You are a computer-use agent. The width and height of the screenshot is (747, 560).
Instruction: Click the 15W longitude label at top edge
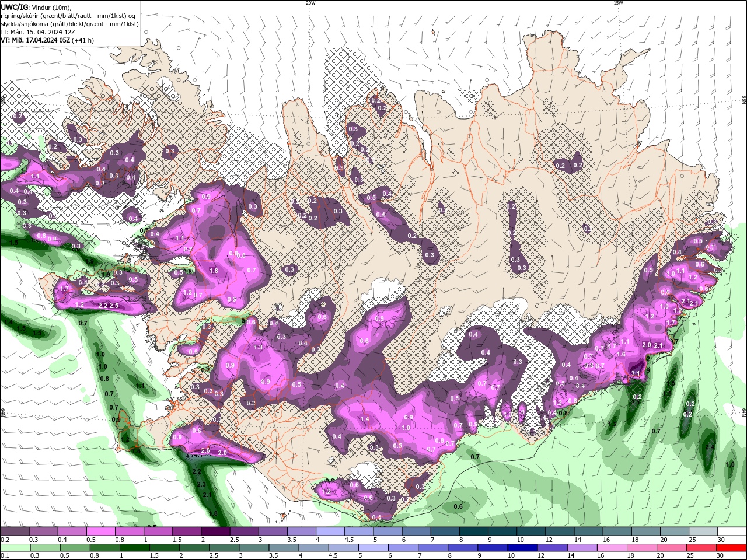pyautogui.click(x=618, y=3)
